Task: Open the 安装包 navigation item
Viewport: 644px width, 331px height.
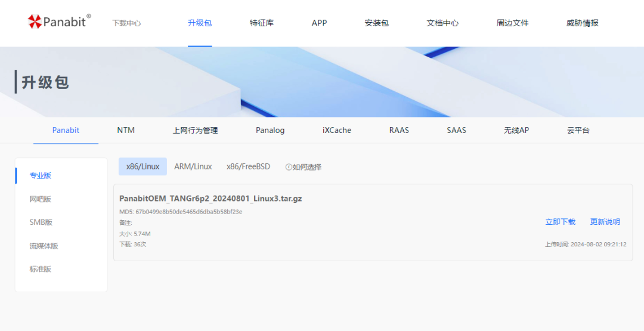Action: point(377,23)
